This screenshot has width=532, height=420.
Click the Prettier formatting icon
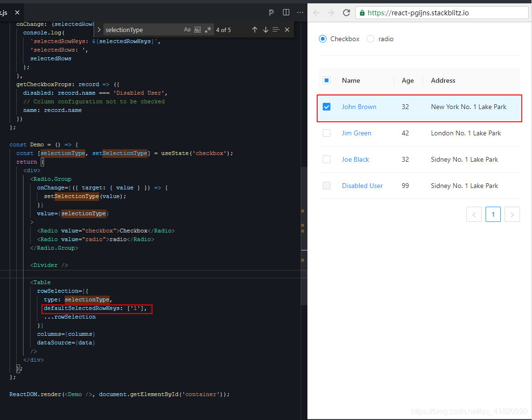tap(271, 12)
